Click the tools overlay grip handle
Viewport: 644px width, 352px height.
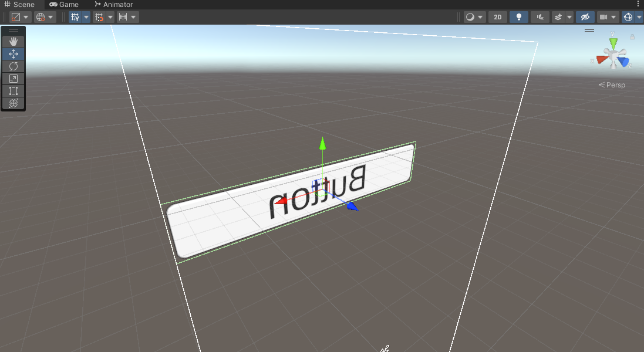pos(13,31)
